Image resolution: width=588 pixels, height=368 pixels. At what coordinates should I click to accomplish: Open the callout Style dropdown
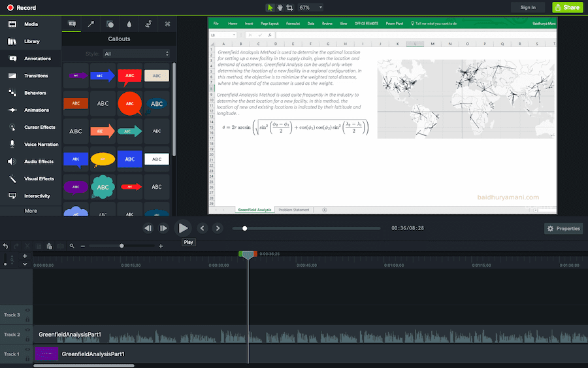click(x=136, y=54)
